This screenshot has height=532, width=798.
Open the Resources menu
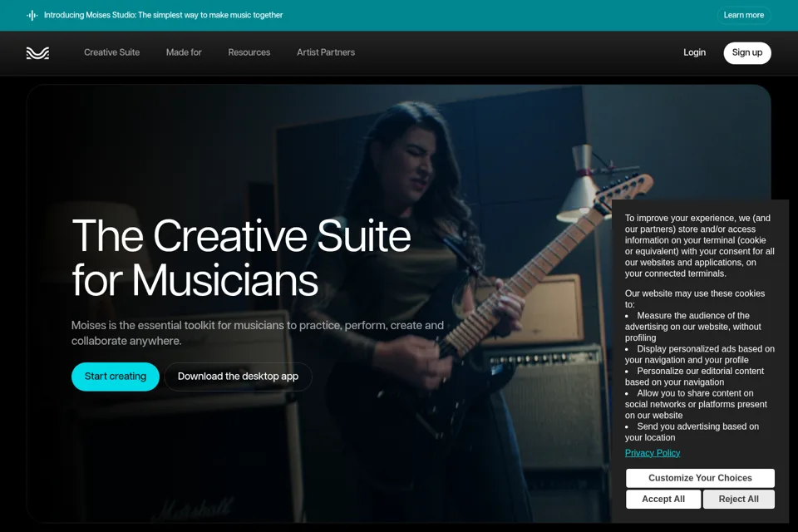(x=249, y=52)
